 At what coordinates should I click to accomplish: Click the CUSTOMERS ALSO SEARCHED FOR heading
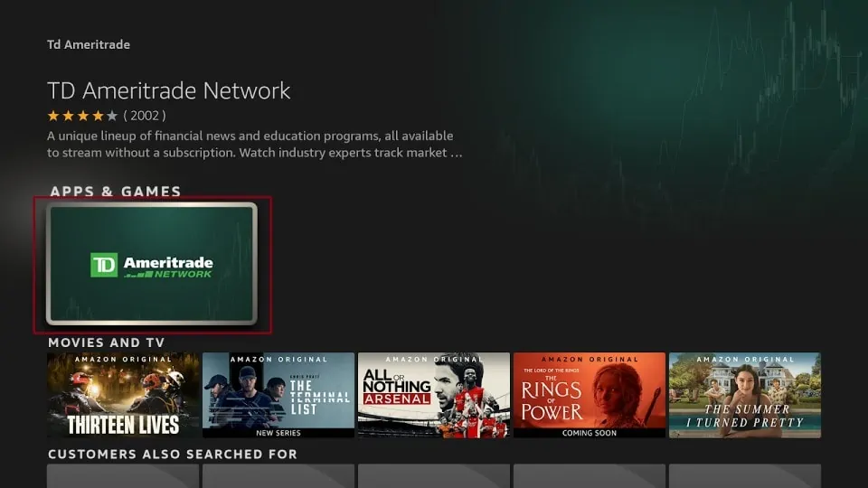(x=173, y=455)
